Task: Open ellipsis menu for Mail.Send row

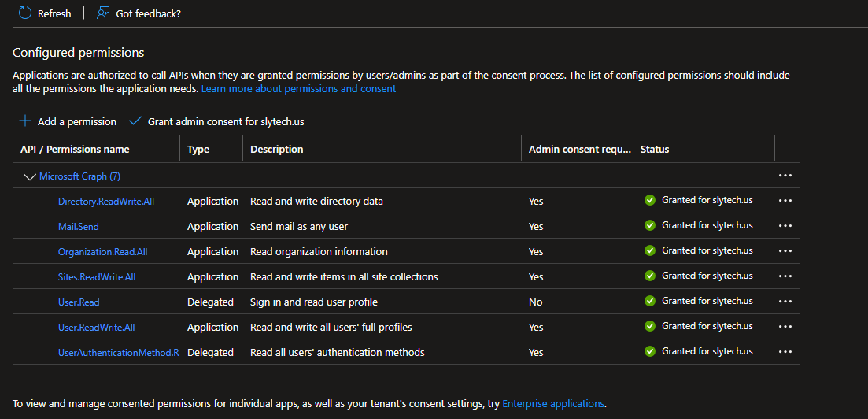Action: click(785, 225)
